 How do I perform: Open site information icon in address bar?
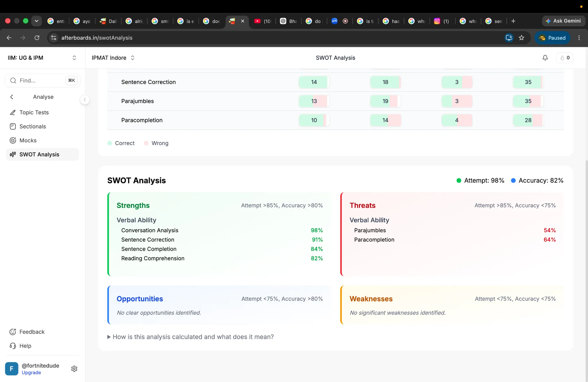54,38
